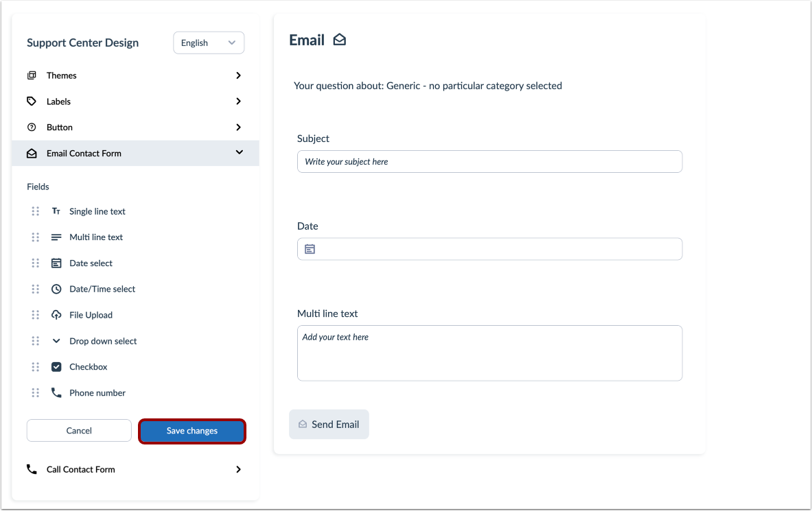Open the English language dropdown
Screen dimensions: 812x511
tap(209, 43)
